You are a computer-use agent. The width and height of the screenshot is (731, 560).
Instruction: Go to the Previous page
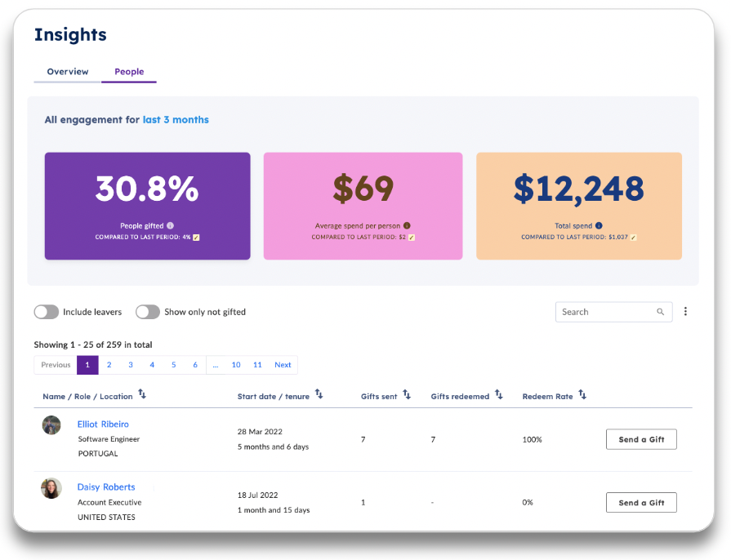[x=56, y=365]
